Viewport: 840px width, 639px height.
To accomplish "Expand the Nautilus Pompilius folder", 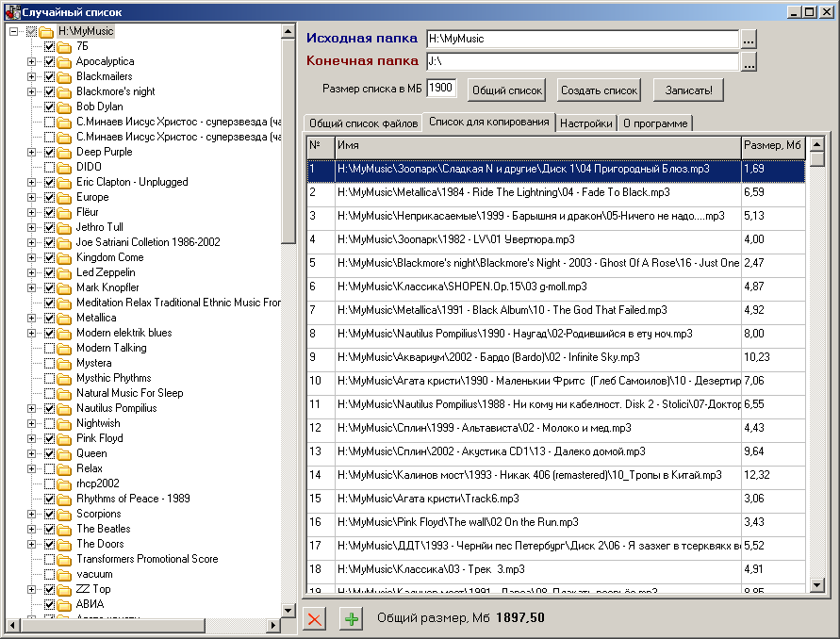I will coord(32,409).
